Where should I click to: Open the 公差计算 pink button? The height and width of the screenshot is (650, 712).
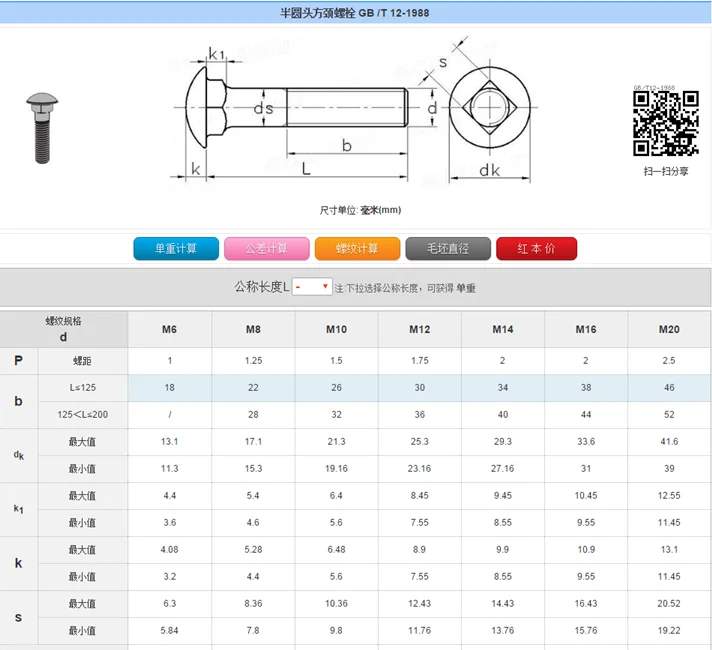point(267,248)
